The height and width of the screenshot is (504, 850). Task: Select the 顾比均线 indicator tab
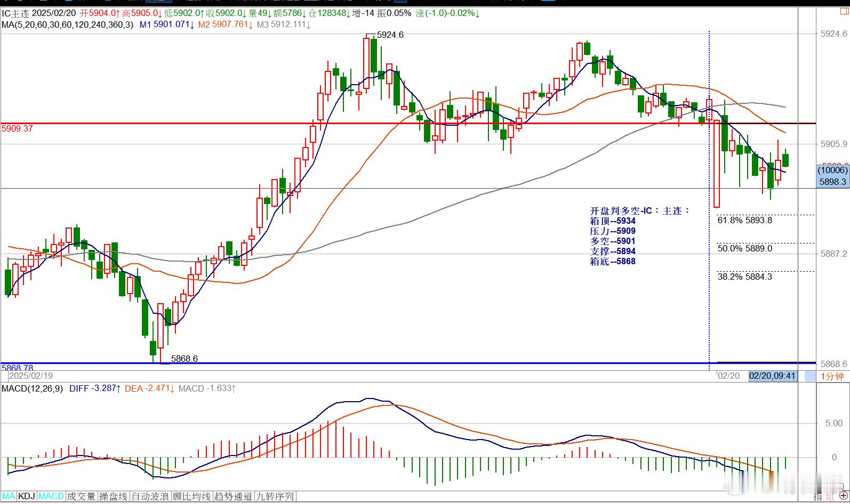coord(192,497)
